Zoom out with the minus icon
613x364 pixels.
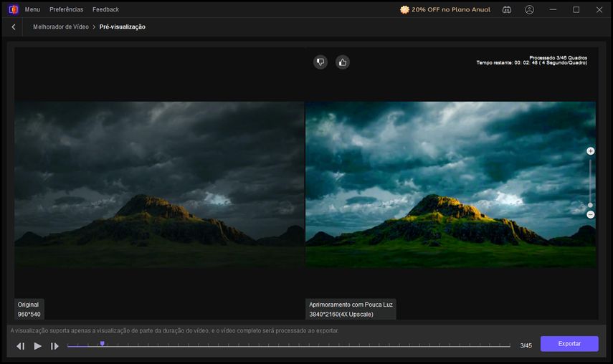pos(590,215)
